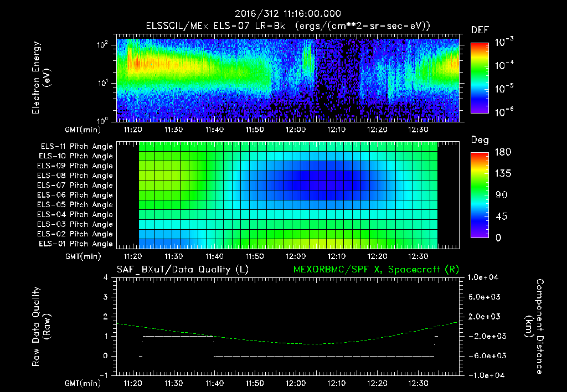The image size is (567, 392).
Task: Click the ELS-03 Pitch Angle row label
Action: pos(75,224)
